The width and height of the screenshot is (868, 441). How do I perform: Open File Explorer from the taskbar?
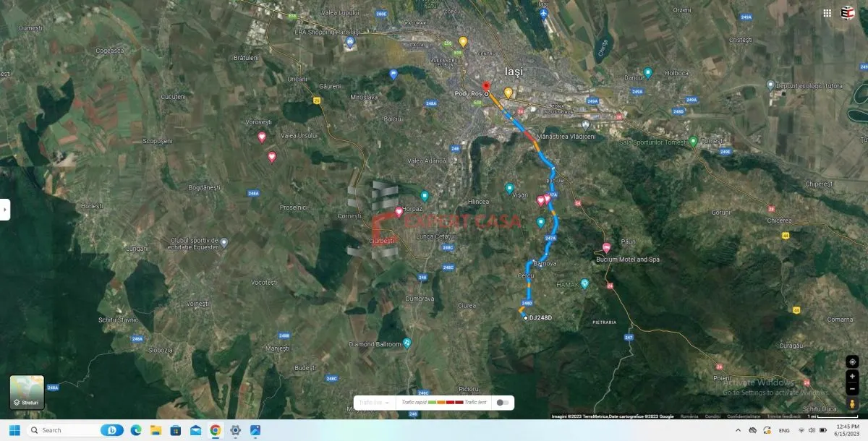point(156,430)
